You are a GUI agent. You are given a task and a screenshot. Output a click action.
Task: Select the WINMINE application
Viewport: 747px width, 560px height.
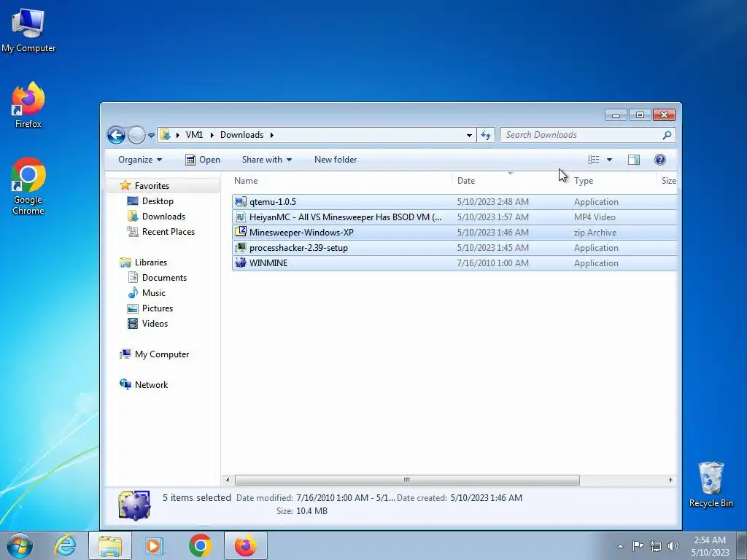[454, 262]
